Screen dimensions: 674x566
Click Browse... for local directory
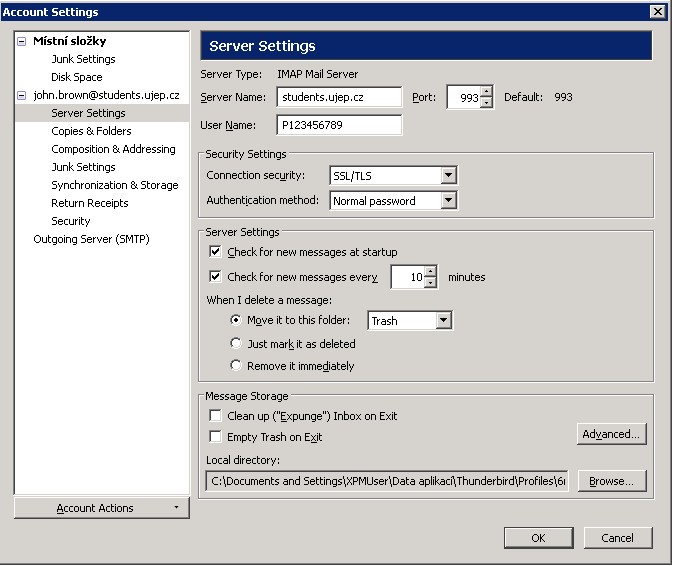[611, 481]
